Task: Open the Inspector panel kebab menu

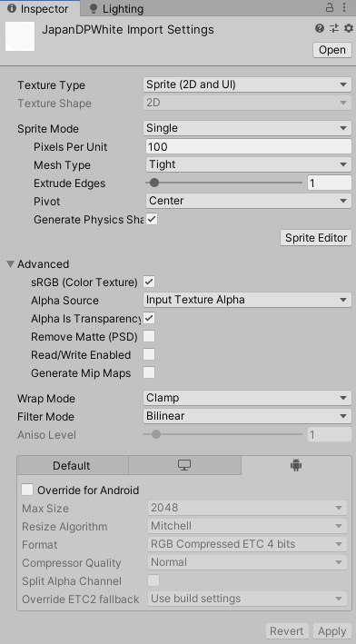Action: [x=343, y=7]
